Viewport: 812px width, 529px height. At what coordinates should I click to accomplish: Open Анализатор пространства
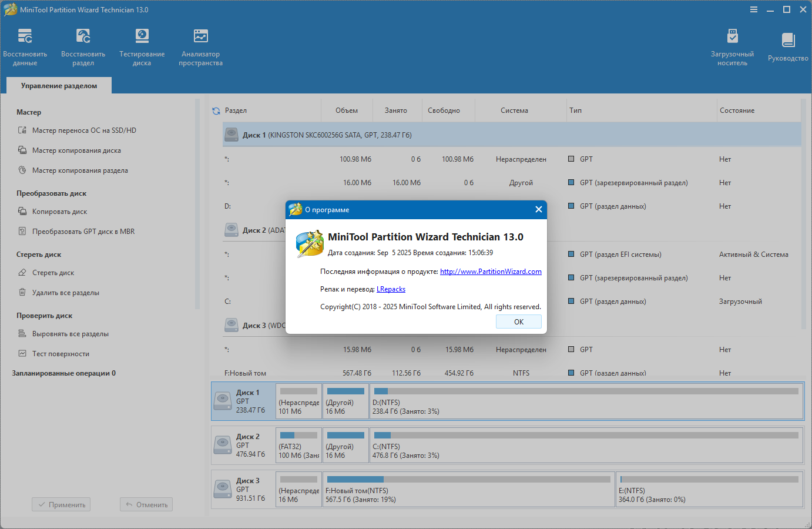(200, 47)
